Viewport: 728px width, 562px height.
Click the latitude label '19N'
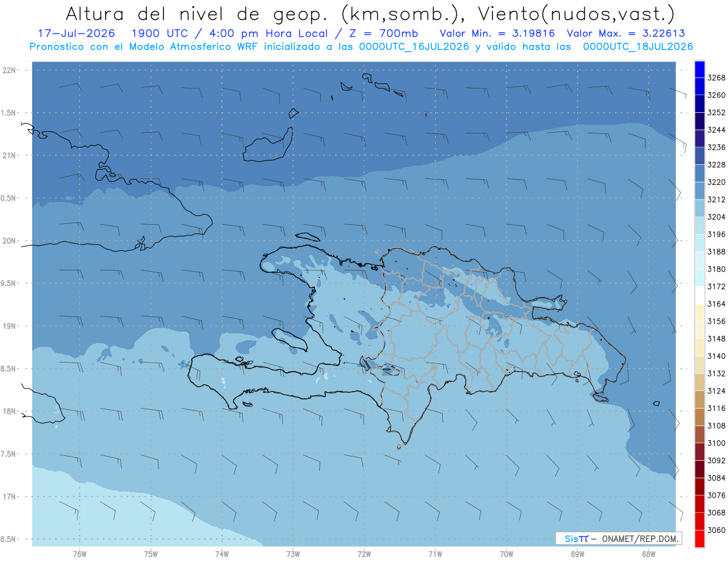point(8,326)
